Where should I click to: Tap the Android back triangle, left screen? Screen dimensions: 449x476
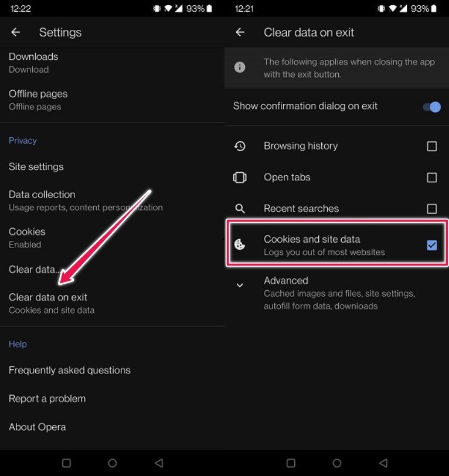click(x=159, y=463)
